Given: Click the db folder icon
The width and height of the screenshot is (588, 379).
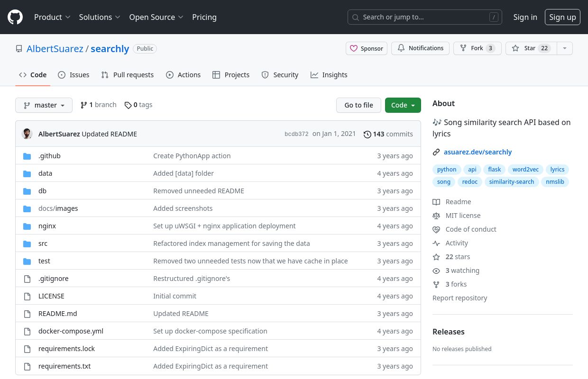Looking at the screenshot, I should point(27,191).
